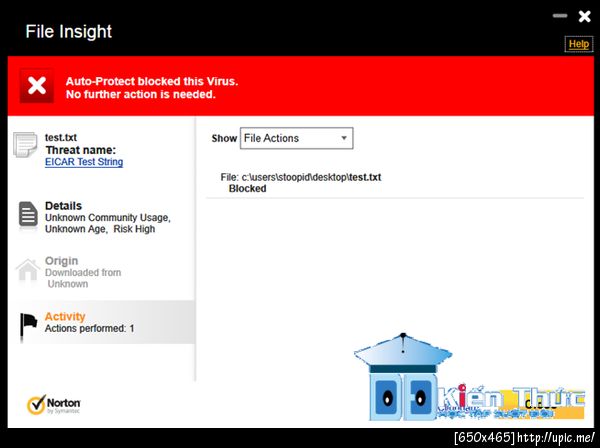Click the red X virus alert icon
Screen dimensions: 600x448
[x=37, y=86]
